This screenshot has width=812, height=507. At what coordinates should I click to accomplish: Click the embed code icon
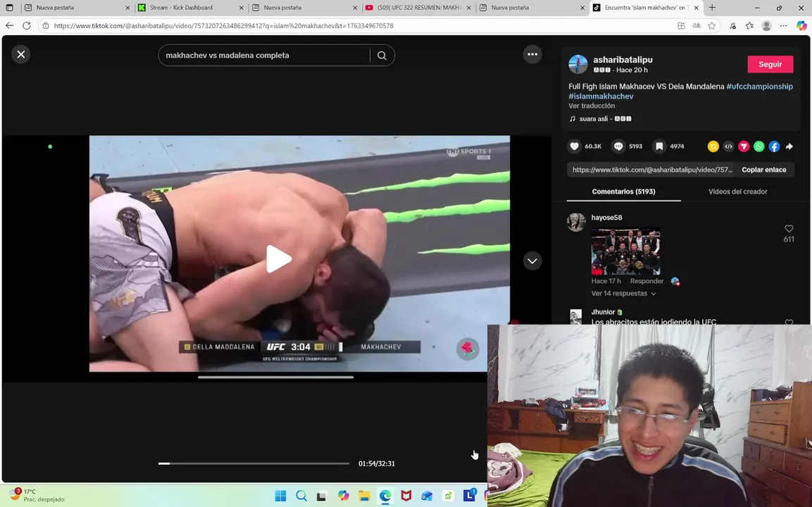[728, 146]
